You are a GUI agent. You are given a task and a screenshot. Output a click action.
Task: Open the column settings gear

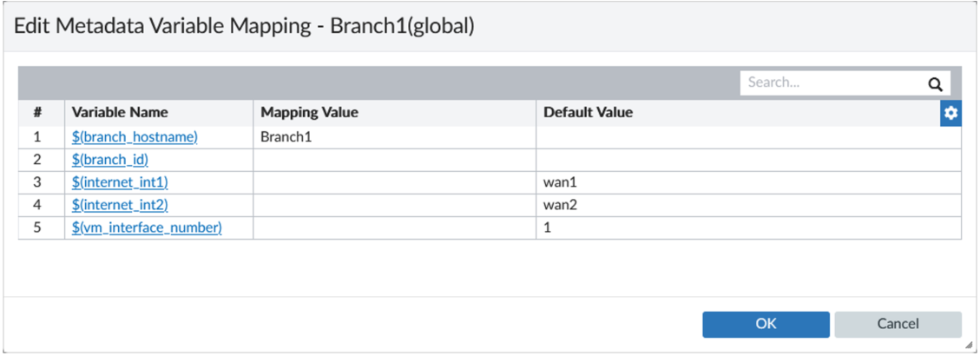click(x=950, y=114)
